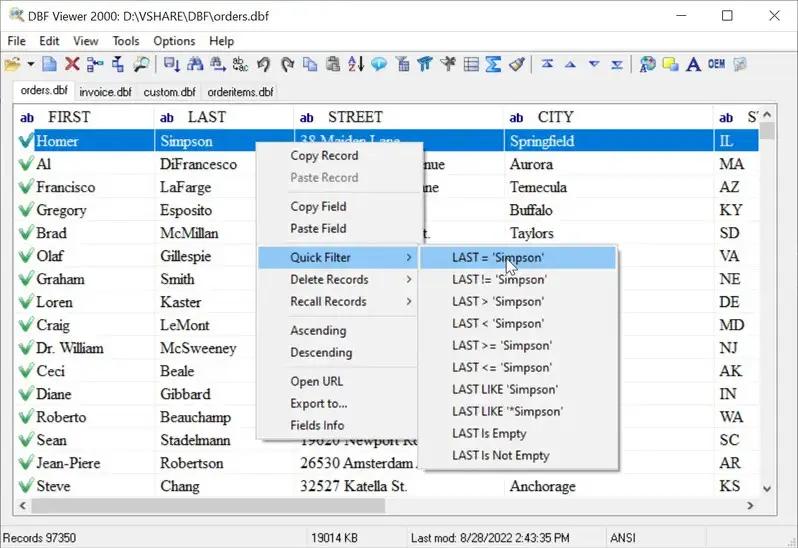
Task: Toggle green checkmark on Gregory row
Action: (26, 210)
